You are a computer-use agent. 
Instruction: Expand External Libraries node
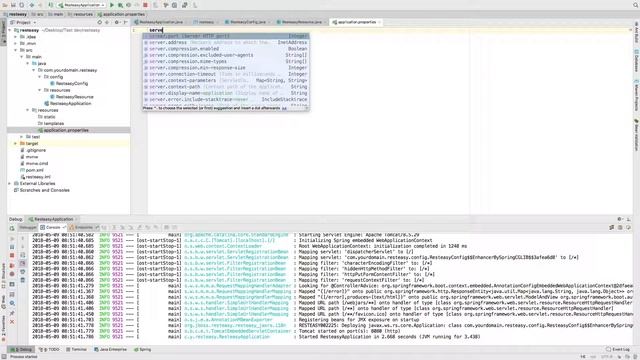click(x=10, y=184)
